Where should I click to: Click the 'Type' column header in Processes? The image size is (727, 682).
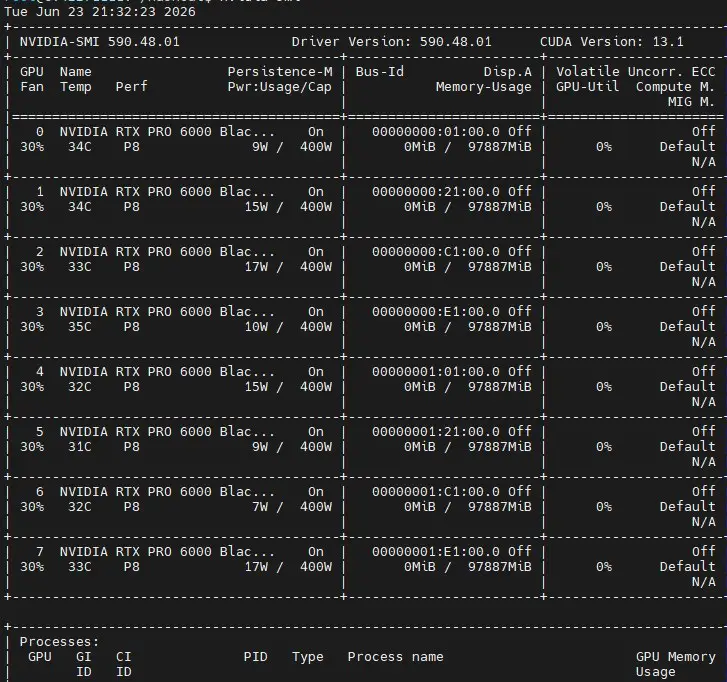point(308,657)
